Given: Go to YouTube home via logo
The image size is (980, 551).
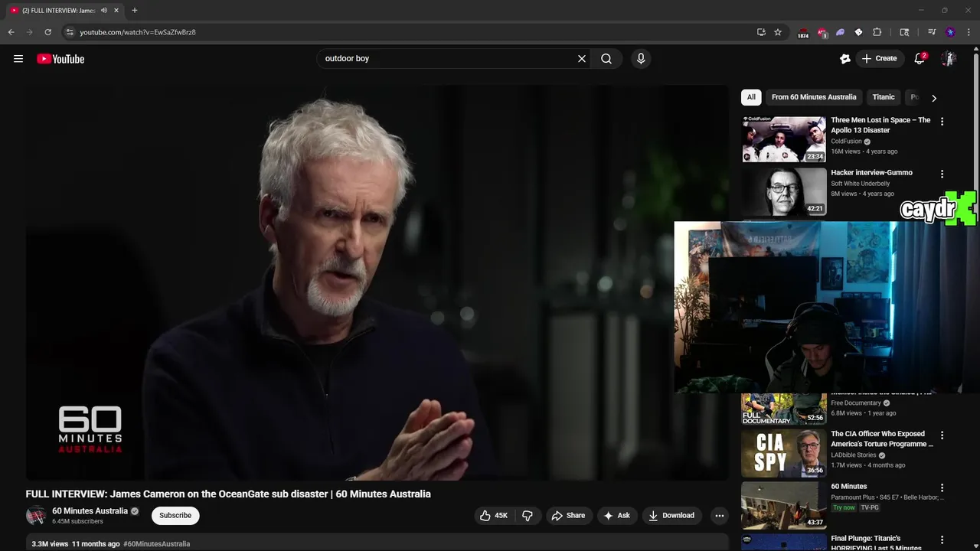Looking at the screenshot, I should [60, 59].
